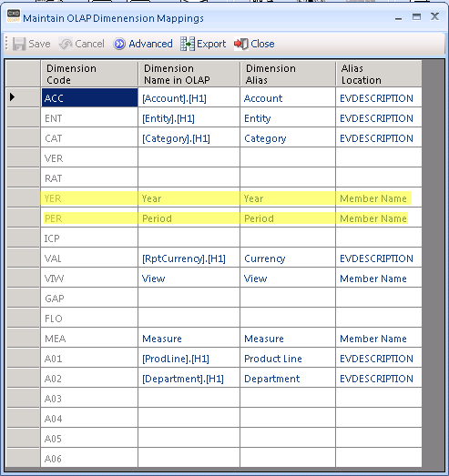
Task: Export the dimension mappings
Action: [x=203, y=44]
